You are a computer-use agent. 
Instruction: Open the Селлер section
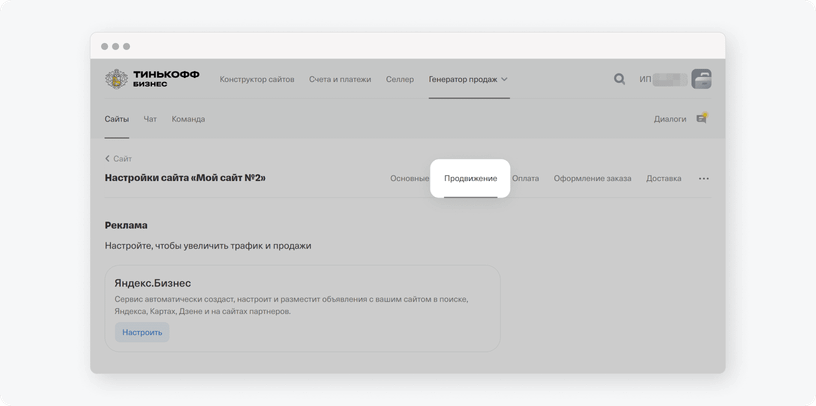(x=400, y=80)
